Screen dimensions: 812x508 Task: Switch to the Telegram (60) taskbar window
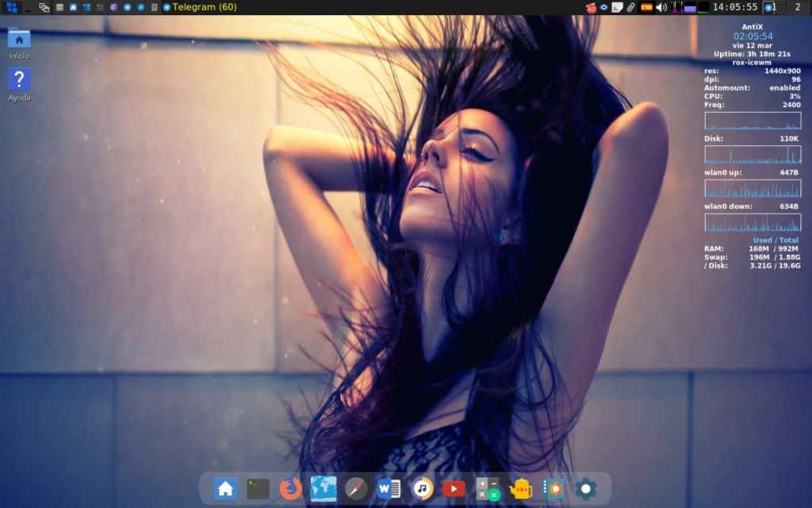[x=199, y=7]
